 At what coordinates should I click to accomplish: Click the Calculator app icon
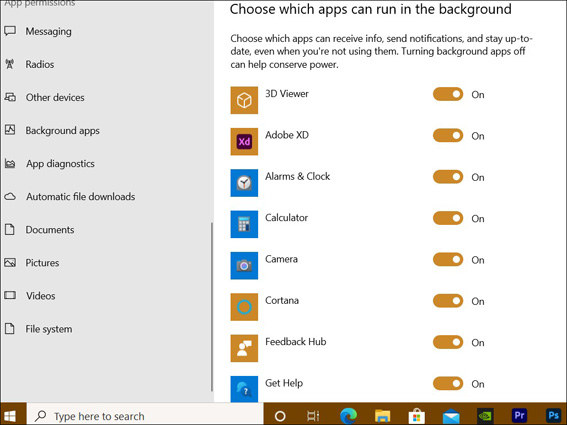244,224
